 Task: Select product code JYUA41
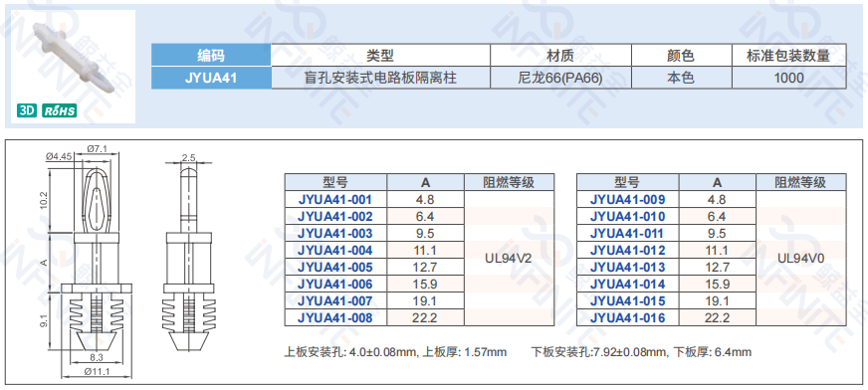pyautogui.click(x=211, y=78)
